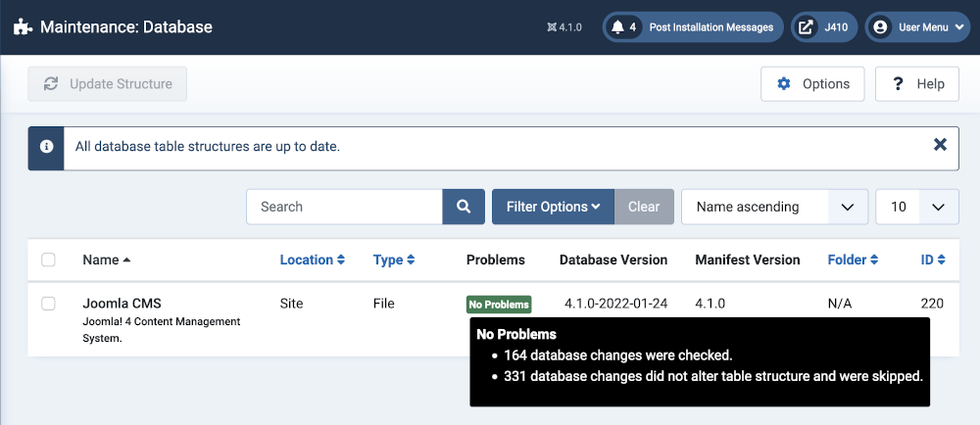
Task: Expand the User Menu dropdown
Action: pyautogui.click(x=917, y=27)
